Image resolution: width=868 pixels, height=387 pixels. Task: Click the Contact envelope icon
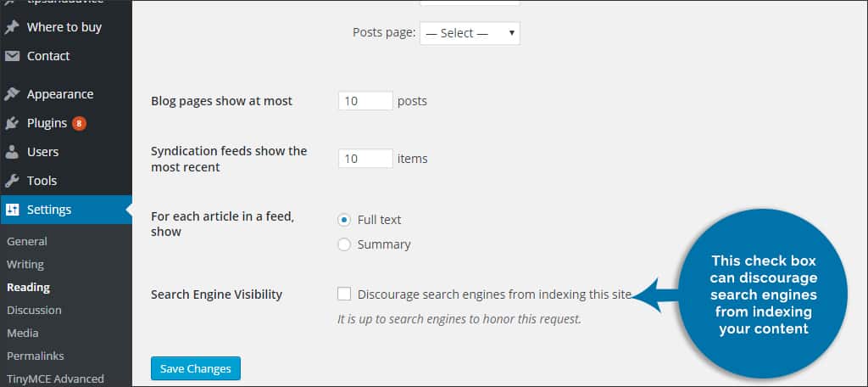12,57
